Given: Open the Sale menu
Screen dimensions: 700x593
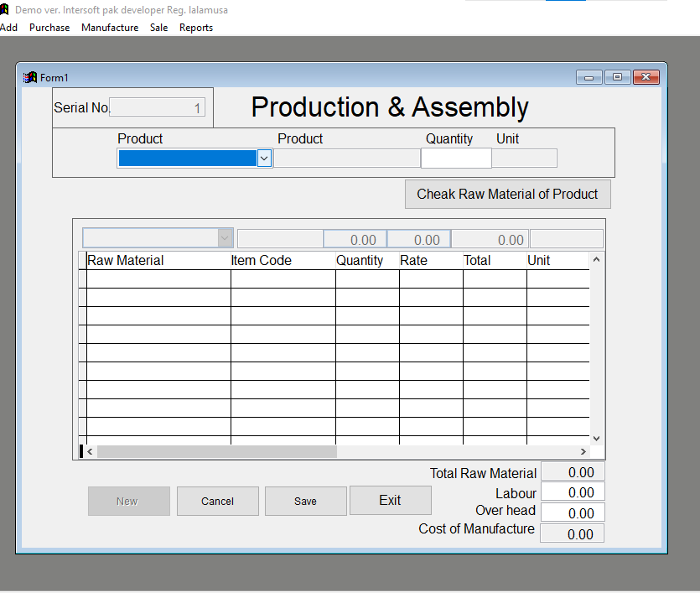Looking at the screenshot, I should 158,27.
